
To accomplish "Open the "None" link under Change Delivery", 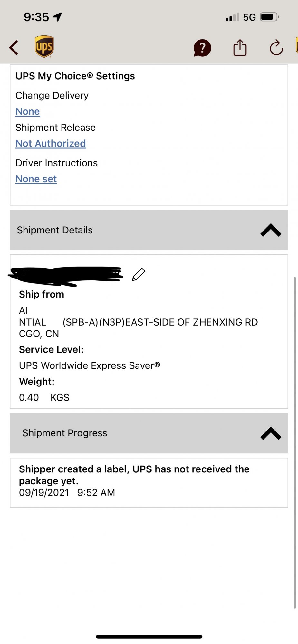I will point(28,111).
